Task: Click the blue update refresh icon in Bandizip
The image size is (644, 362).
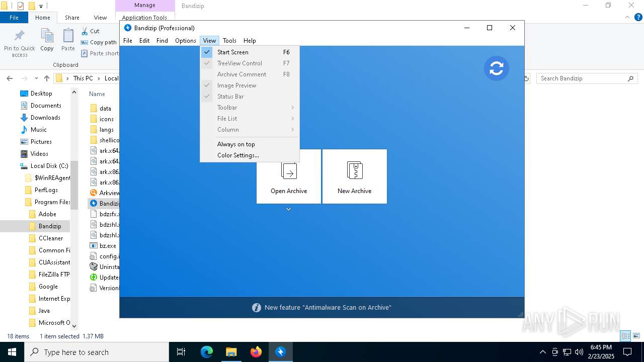Action: 497,68
